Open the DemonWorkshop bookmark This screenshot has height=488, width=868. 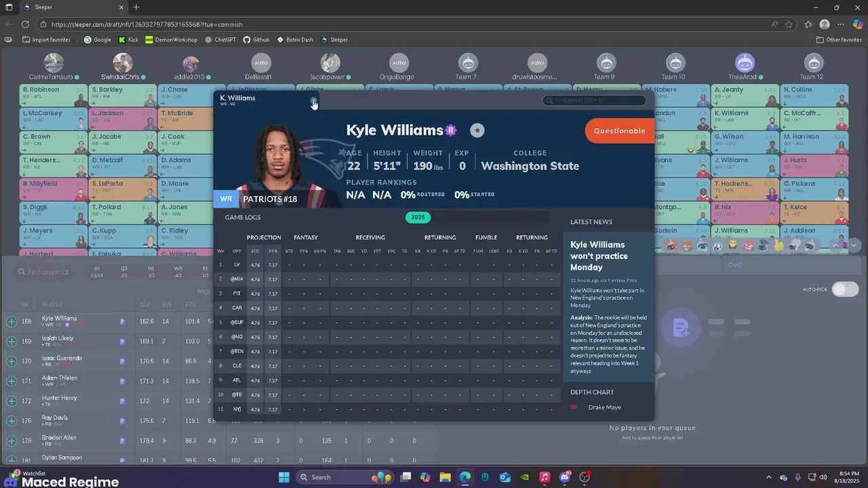[172, 39]
